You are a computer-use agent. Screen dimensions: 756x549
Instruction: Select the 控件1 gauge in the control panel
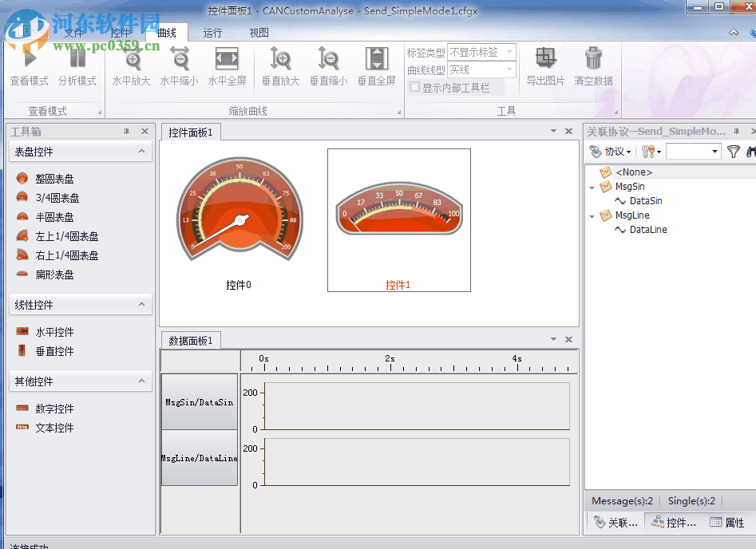tap(399, 215)
